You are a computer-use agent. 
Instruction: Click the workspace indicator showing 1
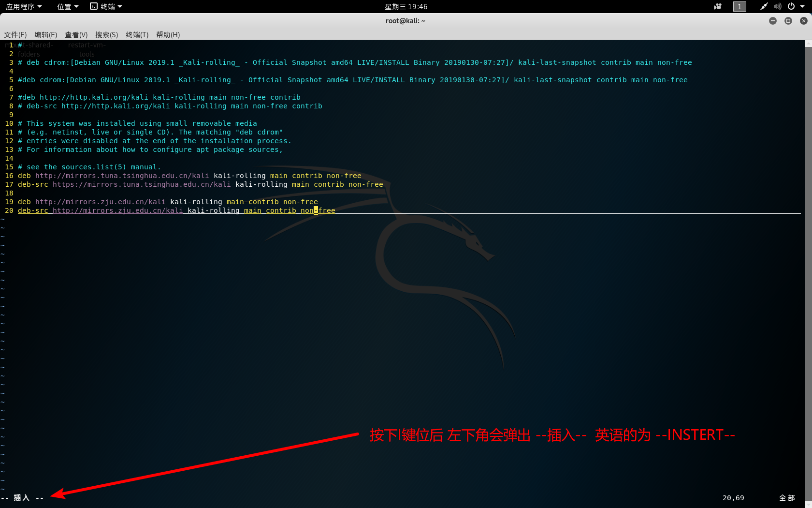click(739, 6)
